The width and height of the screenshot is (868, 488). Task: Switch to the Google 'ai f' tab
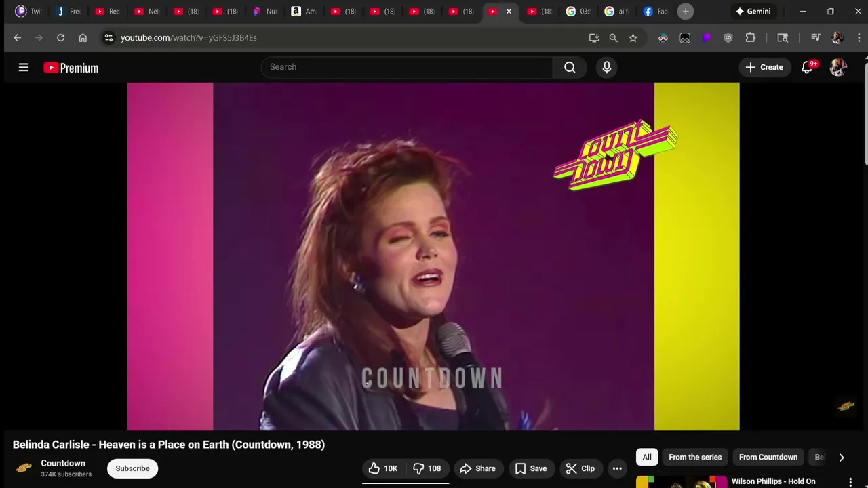pos(617,12)
